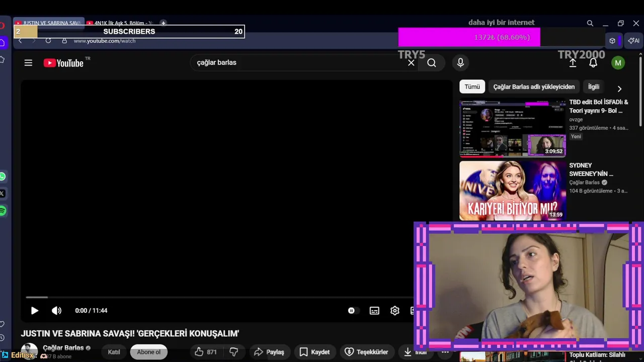Open extensions cube icon
Image resolution: width=644 pixels, height=362 pixels.
[x=612, y=41]
